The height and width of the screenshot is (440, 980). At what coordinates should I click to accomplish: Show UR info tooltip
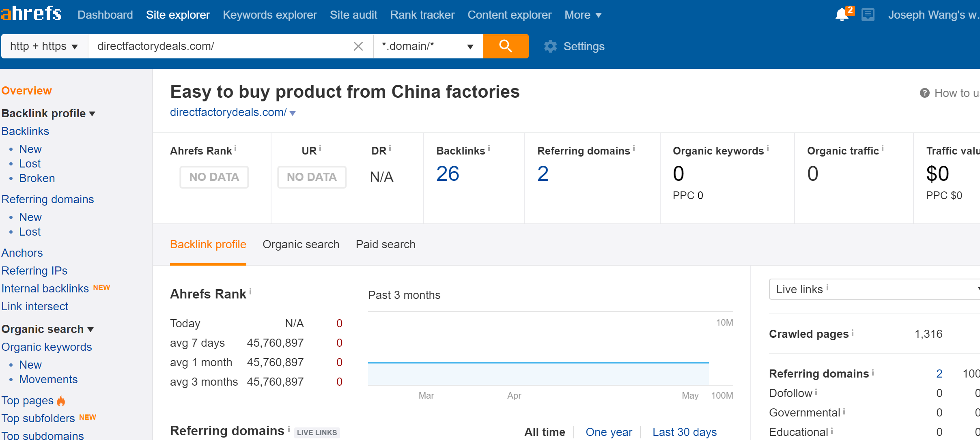pos(320,149)
